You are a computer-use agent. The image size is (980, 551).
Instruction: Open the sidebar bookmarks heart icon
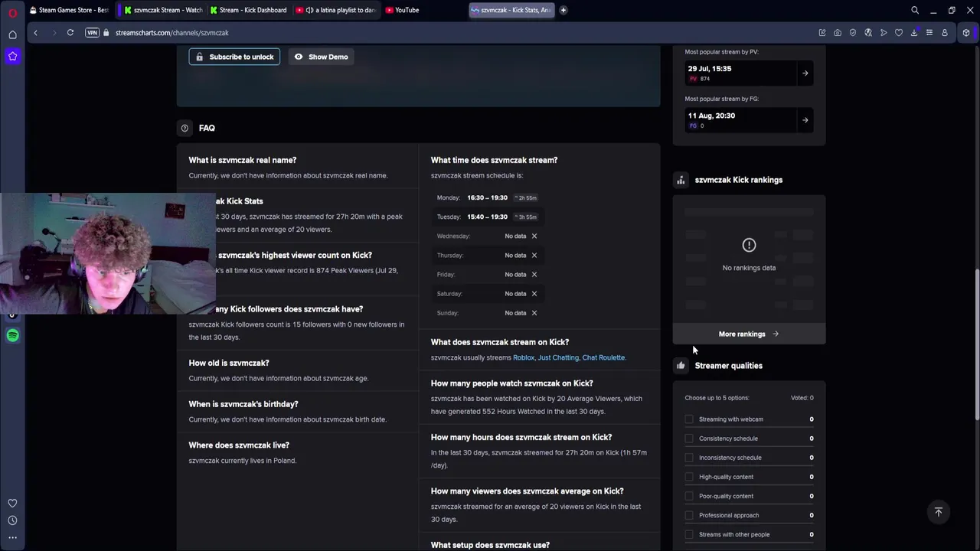(12, 504)
